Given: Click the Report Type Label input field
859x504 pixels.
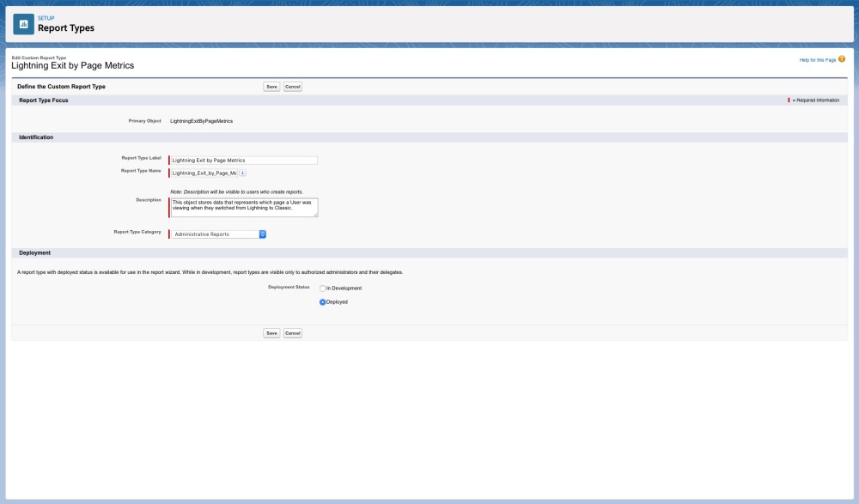Looking at the screenshot, I should 244,161.
